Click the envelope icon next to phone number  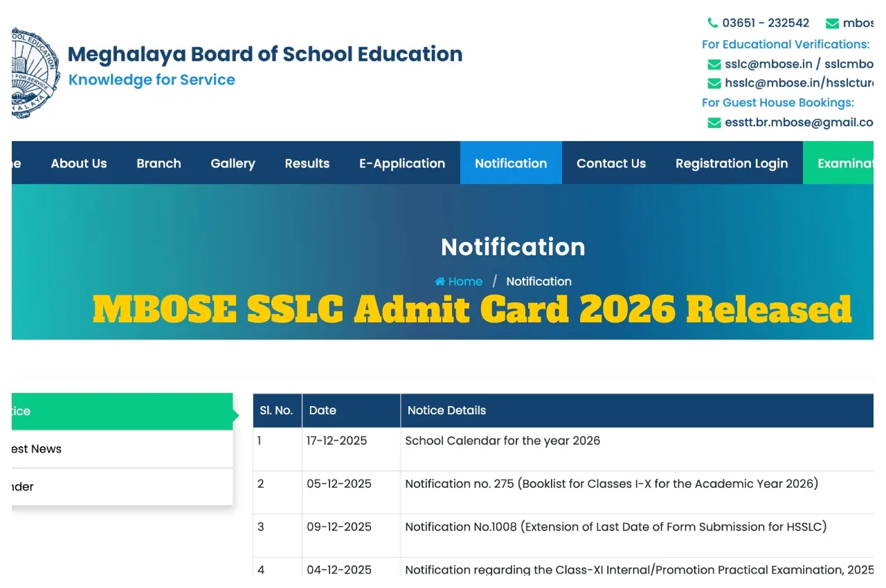pyautogui.click(x=832, y=23)
